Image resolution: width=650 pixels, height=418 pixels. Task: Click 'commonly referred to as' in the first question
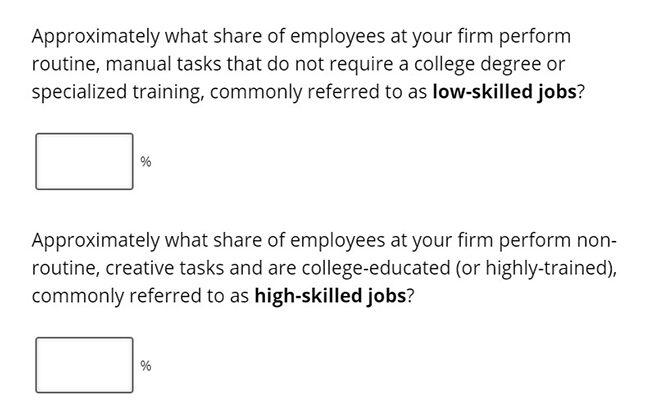coord(318,92)
